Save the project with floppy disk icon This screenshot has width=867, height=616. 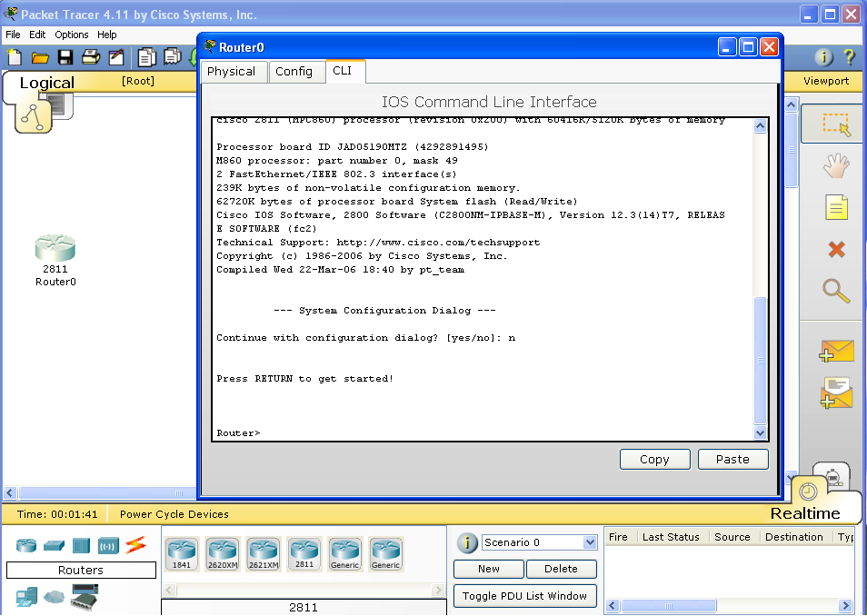65,57
